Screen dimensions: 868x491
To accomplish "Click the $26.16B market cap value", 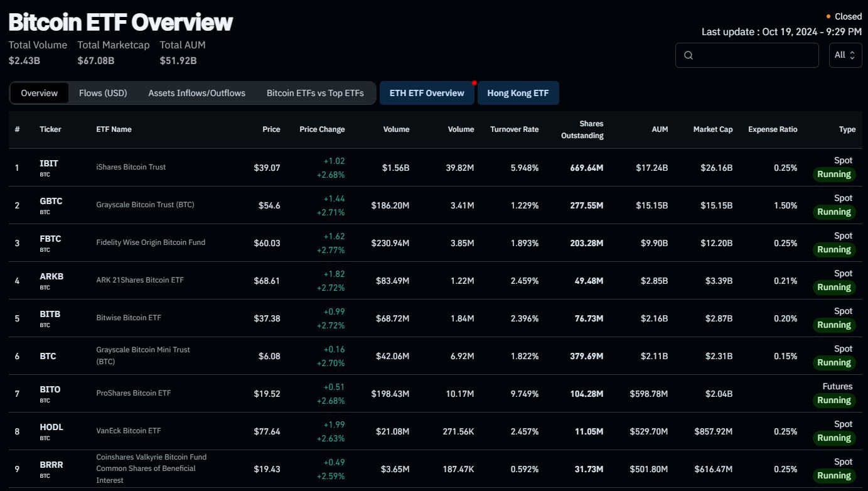I will pos(716,168).
